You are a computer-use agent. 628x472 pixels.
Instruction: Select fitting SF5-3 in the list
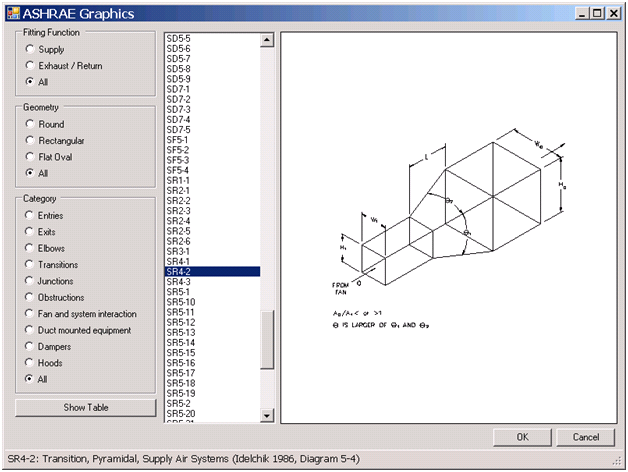[x=212, y=160]
